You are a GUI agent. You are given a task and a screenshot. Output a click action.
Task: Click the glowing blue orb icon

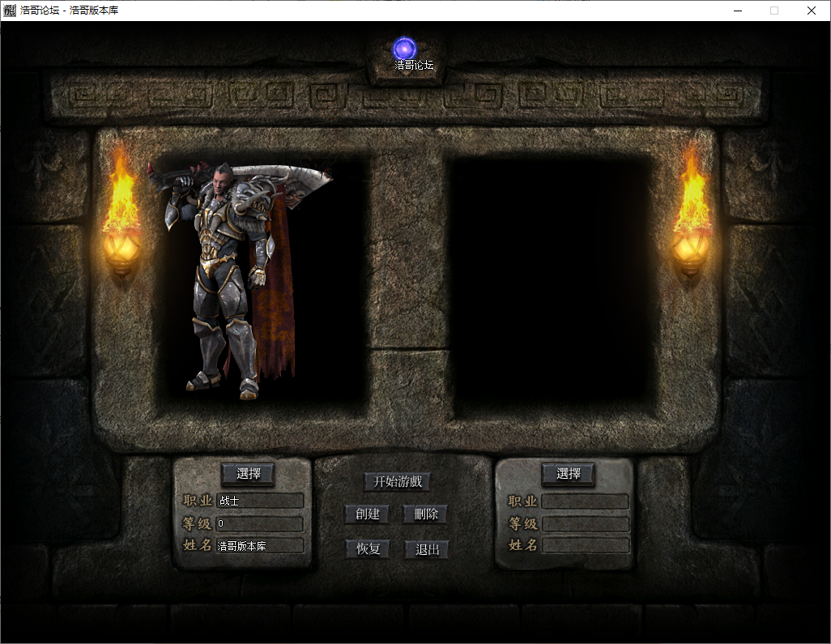click(404, 49)
